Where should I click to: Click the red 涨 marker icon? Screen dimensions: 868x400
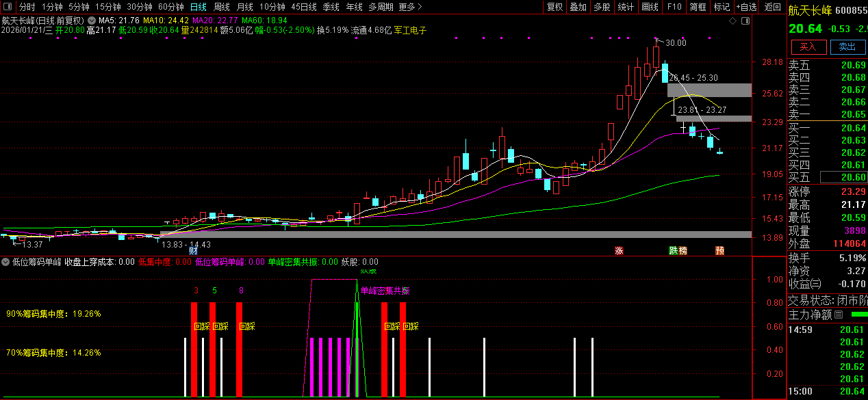tap(619, 251)
